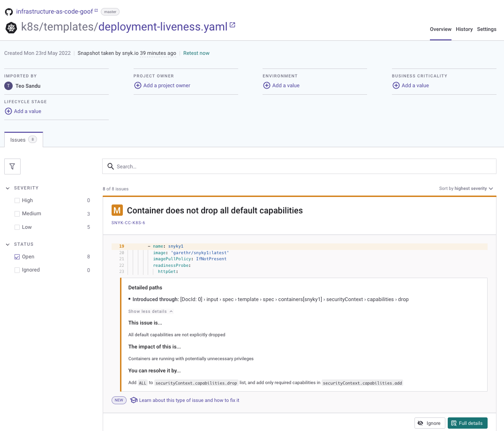Collapse the Severity filter section
Viewport: 504px width, 431px height.
pos(8,188)
